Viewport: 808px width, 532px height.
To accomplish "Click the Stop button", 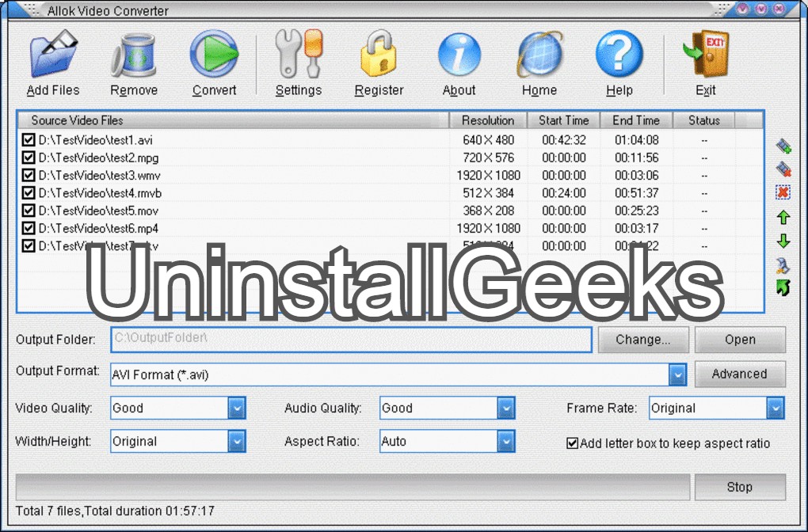I will click(740, 487).
